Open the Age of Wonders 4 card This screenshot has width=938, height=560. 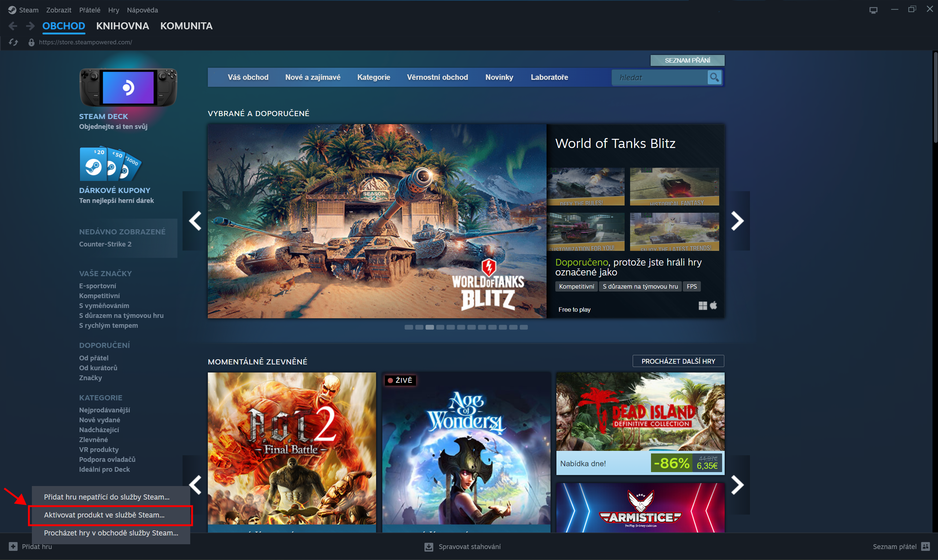(466, 452)
